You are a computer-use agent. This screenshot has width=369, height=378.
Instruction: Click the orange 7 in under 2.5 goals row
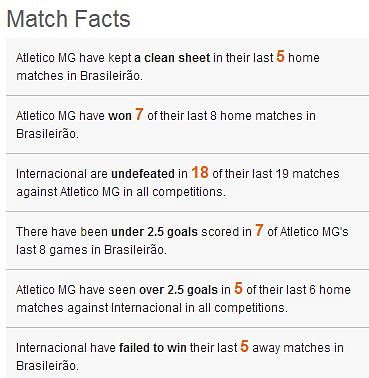259,230
